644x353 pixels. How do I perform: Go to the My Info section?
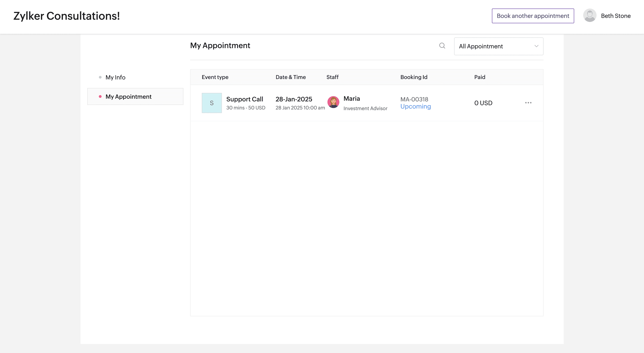[x=115, y=77]
